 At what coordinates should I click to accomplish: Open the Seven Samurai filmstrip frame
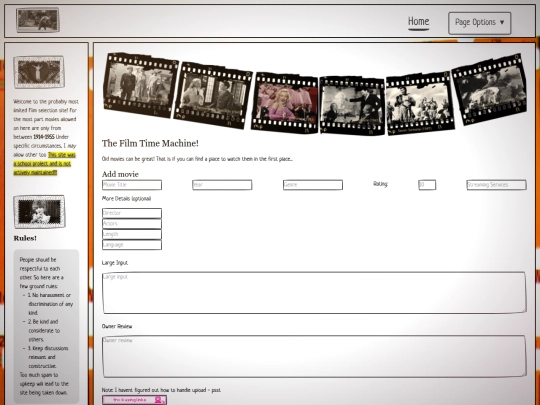419,103
